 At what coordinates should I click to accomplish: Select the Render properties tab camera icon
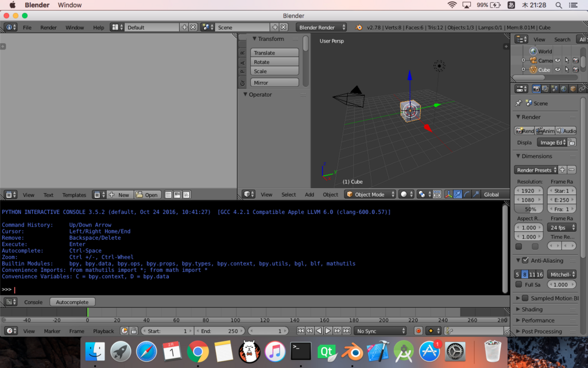(536, 89)
